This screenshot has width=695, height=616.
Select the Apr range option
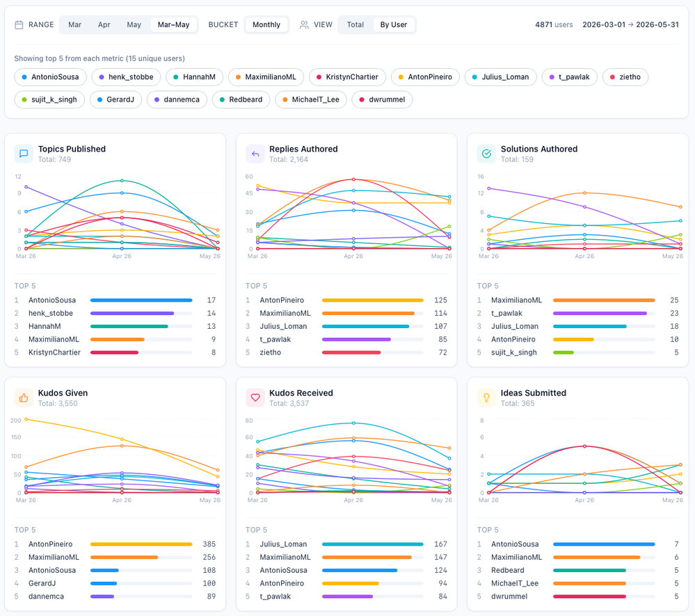pyautogui.click(x=104, y=25)
